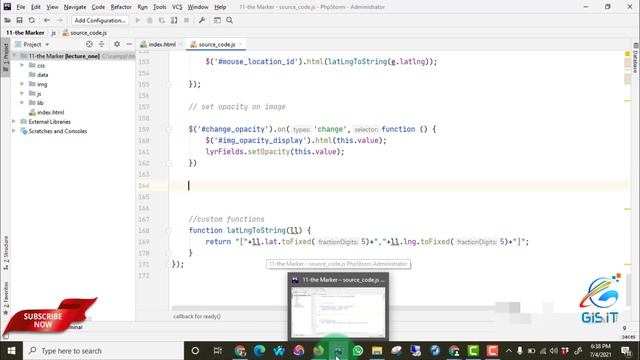Viewport: 640px width, 360px height.
Task: Open Microsoft Edge from taskbar
Action: (259, 351)
